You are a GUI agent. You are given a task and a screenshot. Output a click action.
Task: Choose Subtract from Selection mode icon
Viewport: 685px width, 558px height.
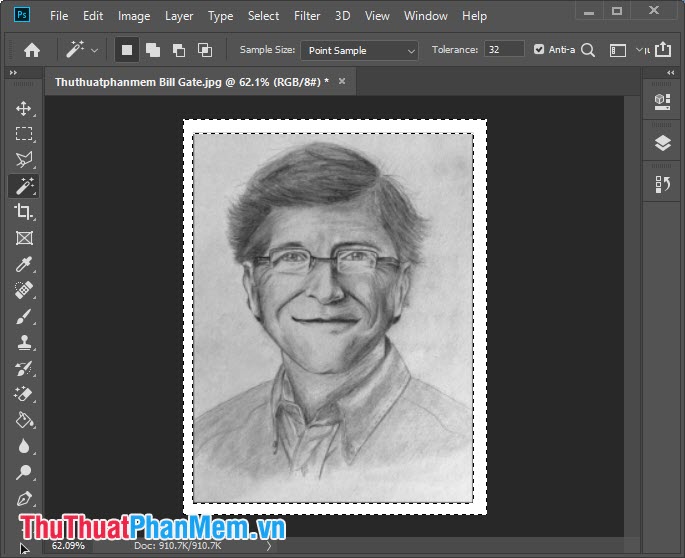coord(179,50)
